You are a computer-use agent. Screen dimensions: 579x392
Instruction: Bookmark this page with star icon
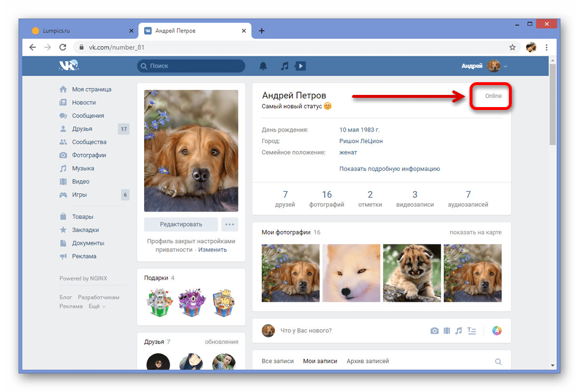[x=512, y=47]
